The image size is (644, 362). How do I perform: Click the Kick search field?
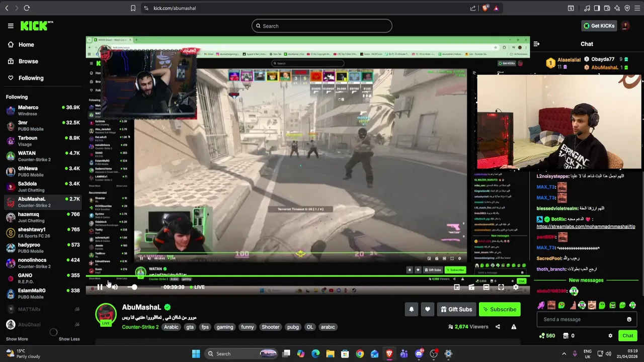[x=322, y=26]
